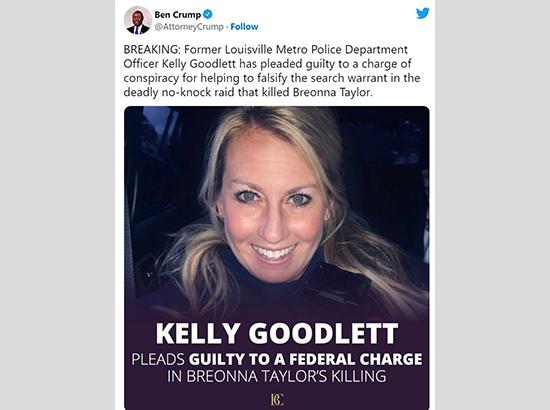Open the @AttorneyCrump handle link

click(x=189, y=27)
